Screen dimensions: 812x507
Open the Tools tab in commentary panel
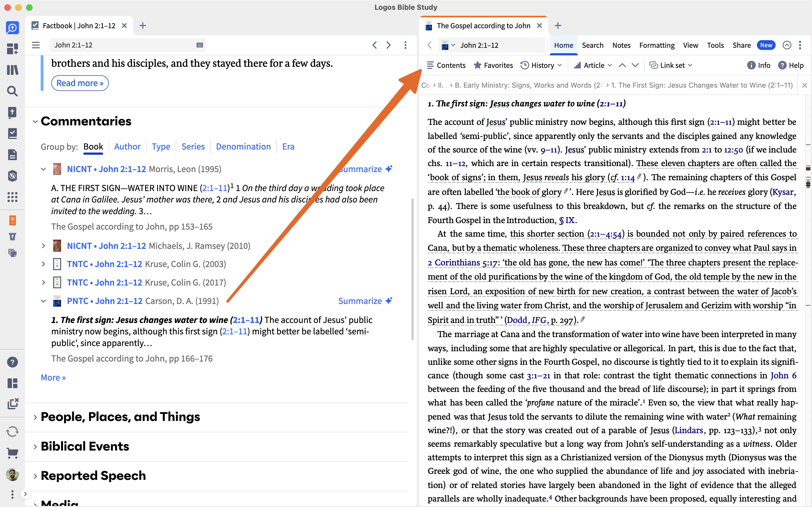coord(715,45)
